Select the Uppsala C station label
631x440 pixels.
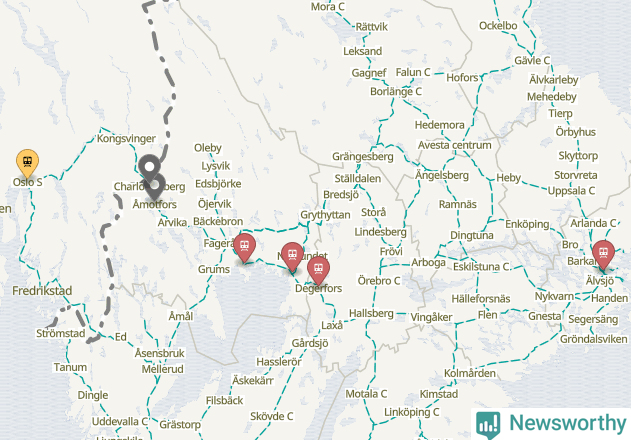(x=571, y=190)
